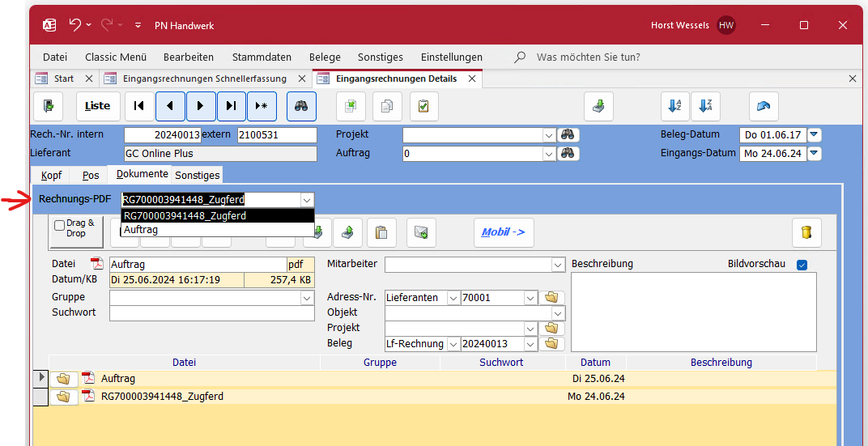The width and height of the screenshot is (868, 446).
Task: Go to the previous record
Action: coord(171,106)
